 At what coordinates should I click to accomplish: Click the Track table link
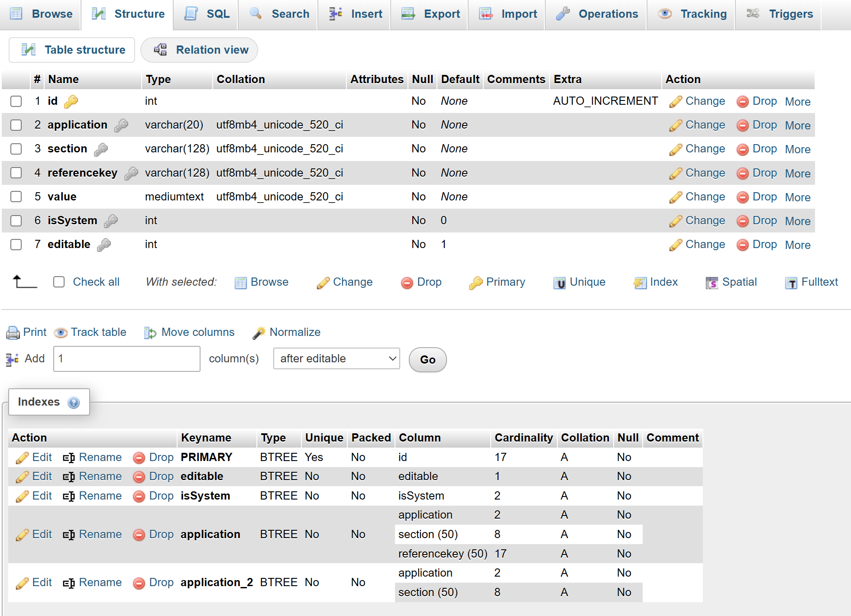[98, 332]
